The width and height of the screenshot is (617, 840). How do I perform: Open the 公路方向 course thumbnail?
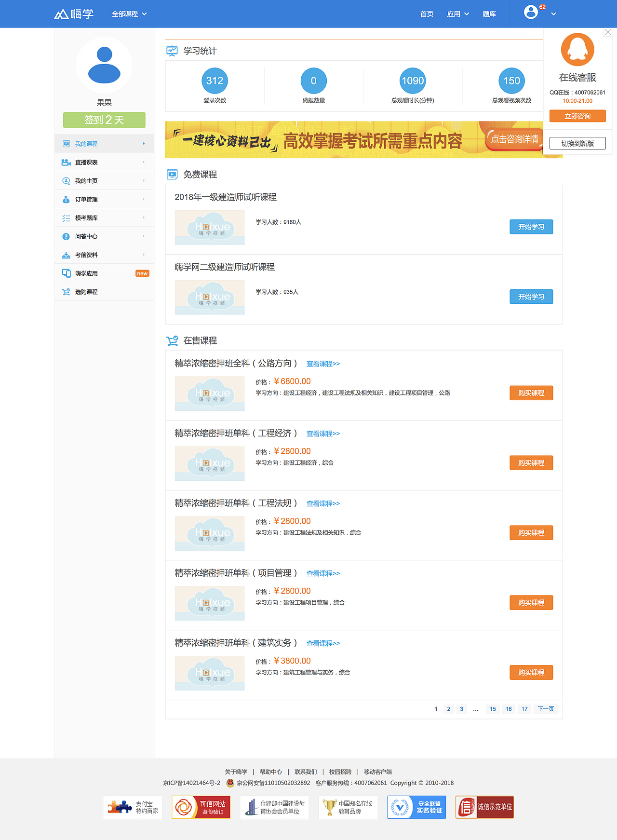click(210, 393)
